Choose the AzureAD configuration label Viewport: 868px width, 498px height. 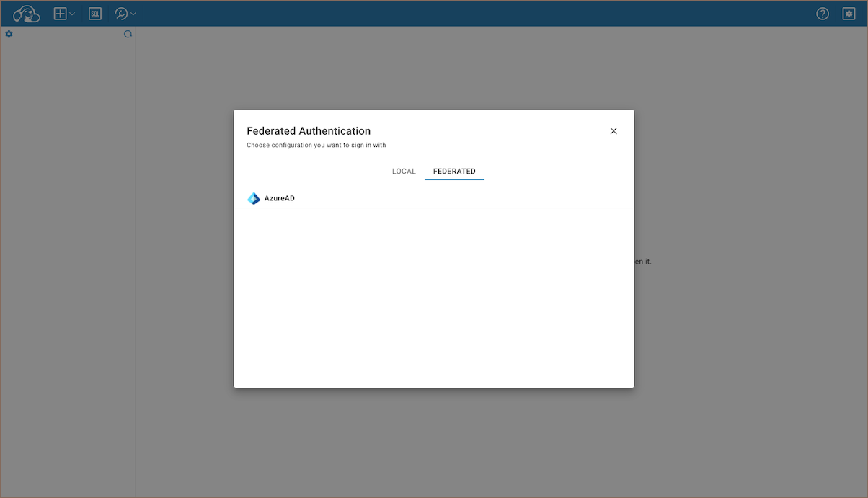click(x=280, y=198)
